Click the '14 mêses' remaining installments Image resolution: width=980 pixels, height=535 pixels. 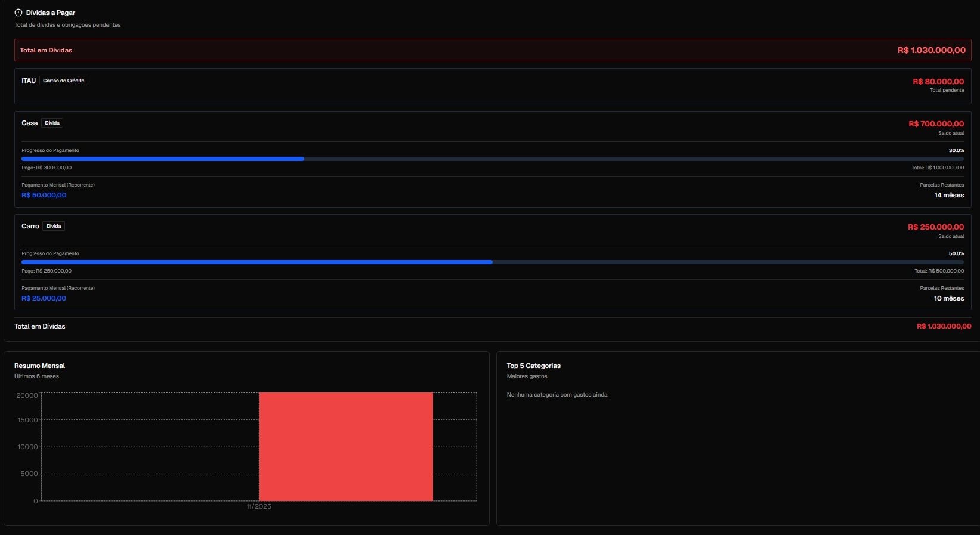pyautogui.click(x=949, y=195)
